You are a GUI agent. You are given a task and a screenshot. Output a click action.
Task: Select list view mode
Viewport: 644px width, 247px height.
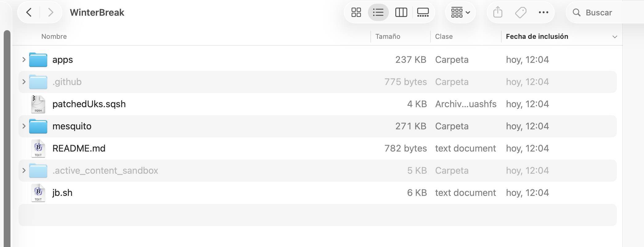tap(378, 12)
